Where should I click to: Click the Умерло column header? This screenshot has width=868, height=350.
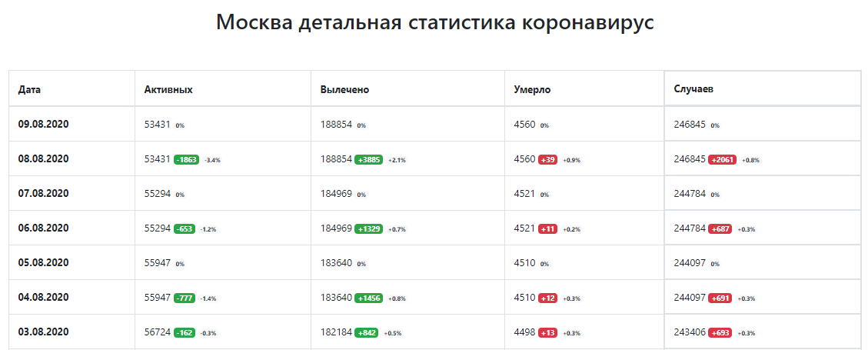click(x=532, y=89)
